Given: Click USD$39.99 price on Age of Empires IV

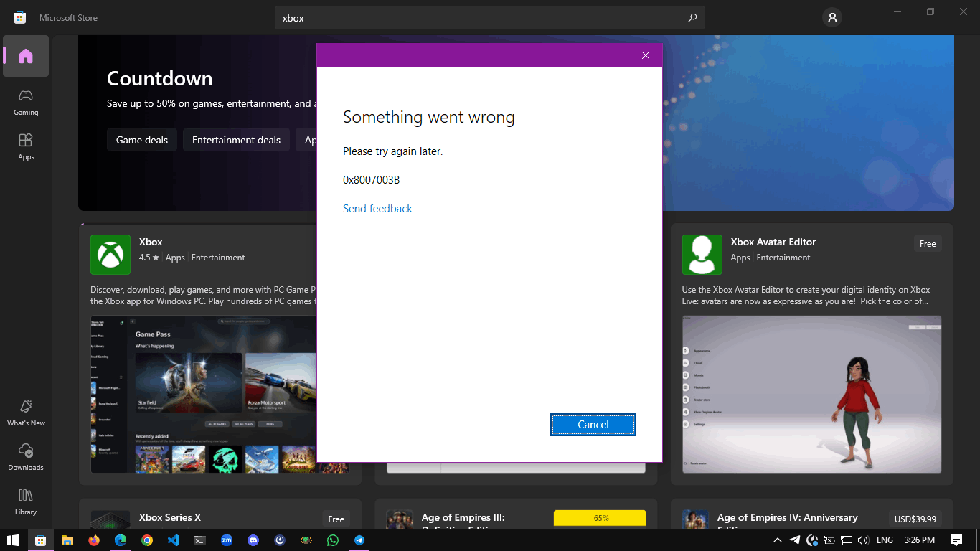Looking at the screenshot, I should pyautogui.click(x=915, y=519).
